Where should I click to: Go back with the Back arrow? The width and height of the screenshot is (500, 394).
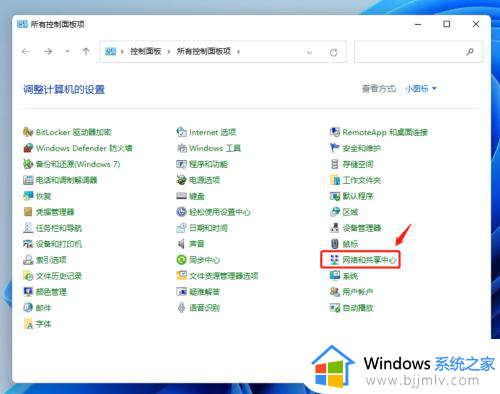click(x=26, y=51)
